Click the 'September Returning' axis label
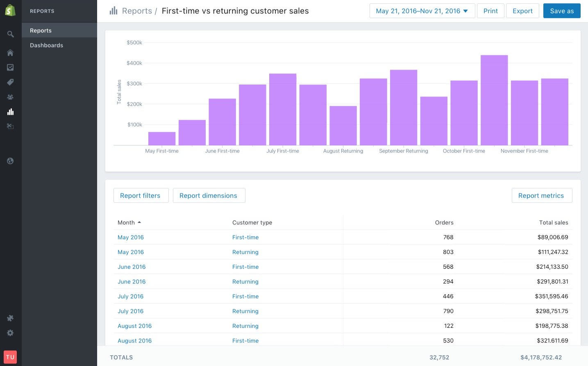Viewport: 588px width, 366px height. tap(404, 151)
